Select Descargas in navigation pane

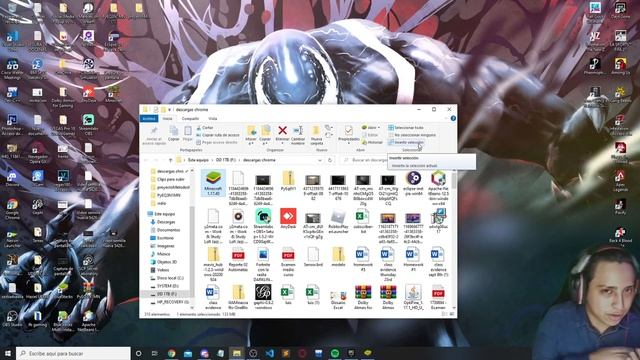(x=166, y=222)
